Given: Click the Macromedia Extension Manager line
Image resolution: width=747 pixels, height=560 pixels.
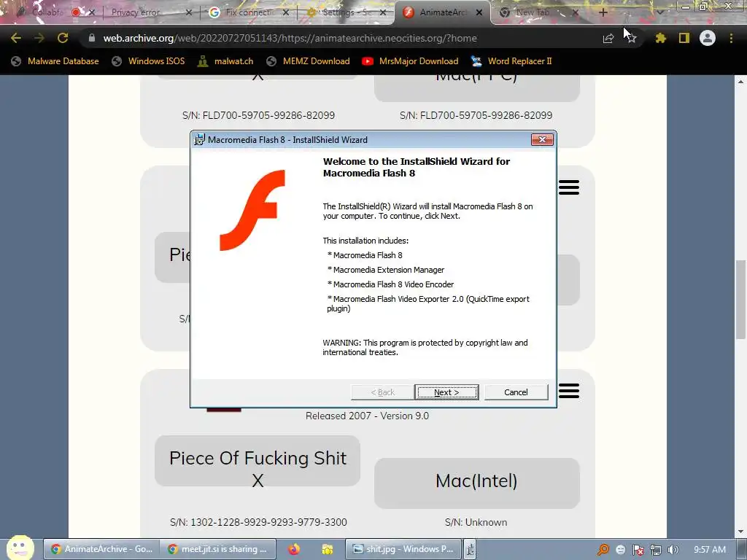Looking at the screenshot, I should (386, 270).
